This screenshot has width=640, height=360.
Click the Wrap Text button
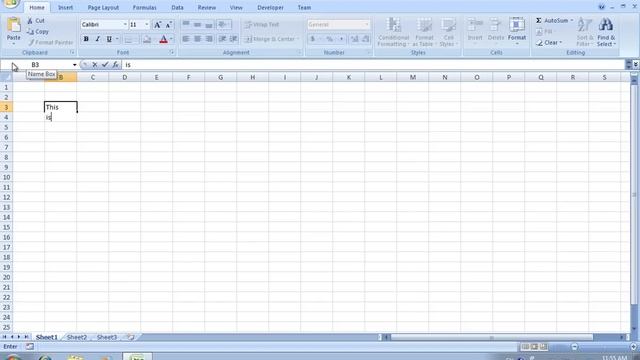262,24
